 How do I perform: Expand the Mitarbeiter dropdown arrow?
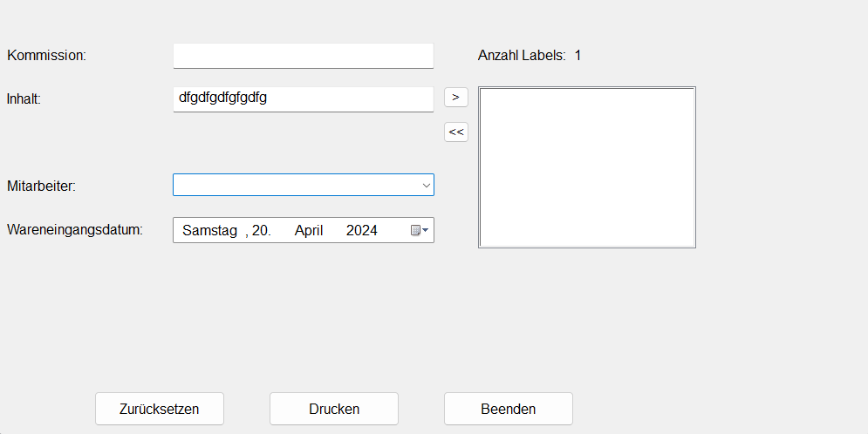[x=426, y=185]
